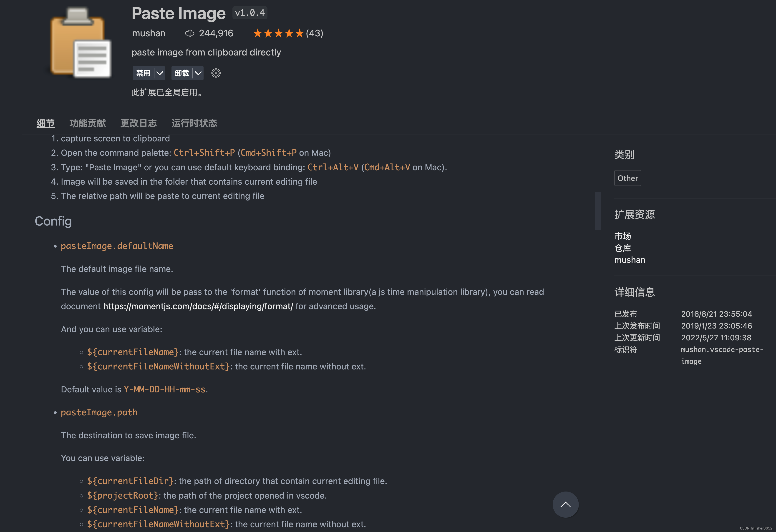Expand the 禁用 dropdown arrow
The width and height of the screenshot is (776, 532).
160,73
